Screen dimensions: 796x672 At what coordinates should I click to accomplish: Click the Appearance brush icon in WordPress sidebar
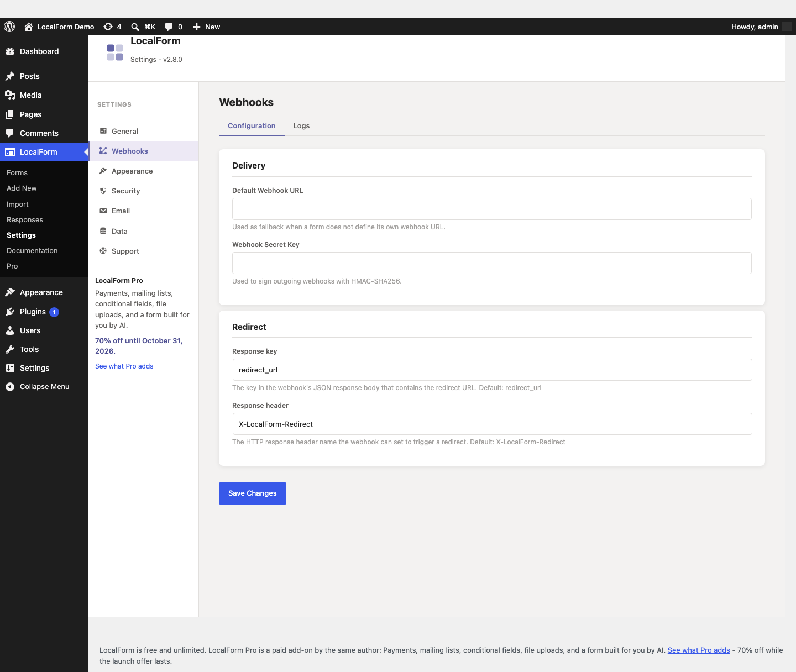10,292
